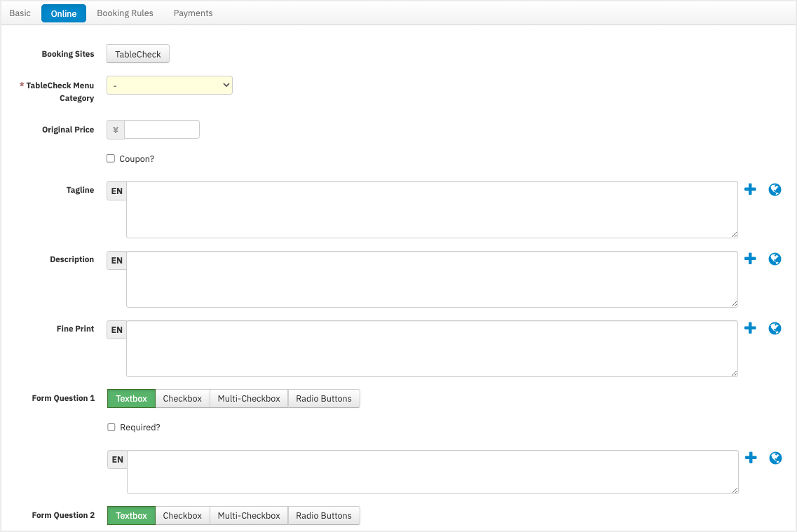797x532 pixels.
Task: Select Checkbox type for Form Question 2
Action: [x=182, y=516]
